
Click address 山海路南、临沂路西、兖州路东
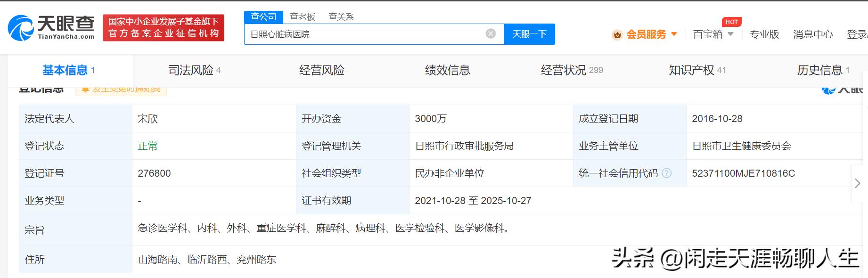pyautogui.click(x=207, y=260)
